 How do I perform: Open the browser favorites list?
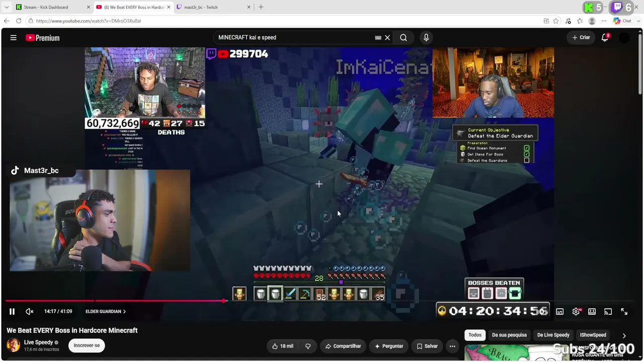580,21
